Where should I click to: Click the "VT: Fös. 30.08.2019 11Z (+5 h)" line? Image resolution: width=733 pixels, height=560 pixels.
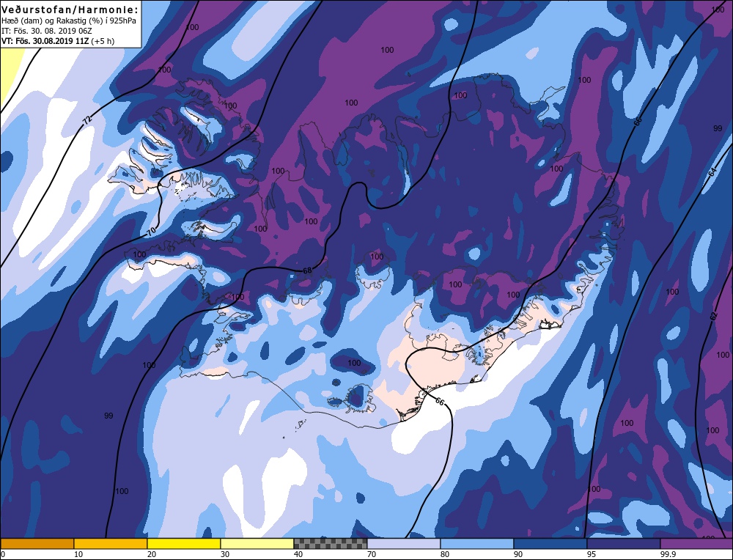tap(58, 41)
